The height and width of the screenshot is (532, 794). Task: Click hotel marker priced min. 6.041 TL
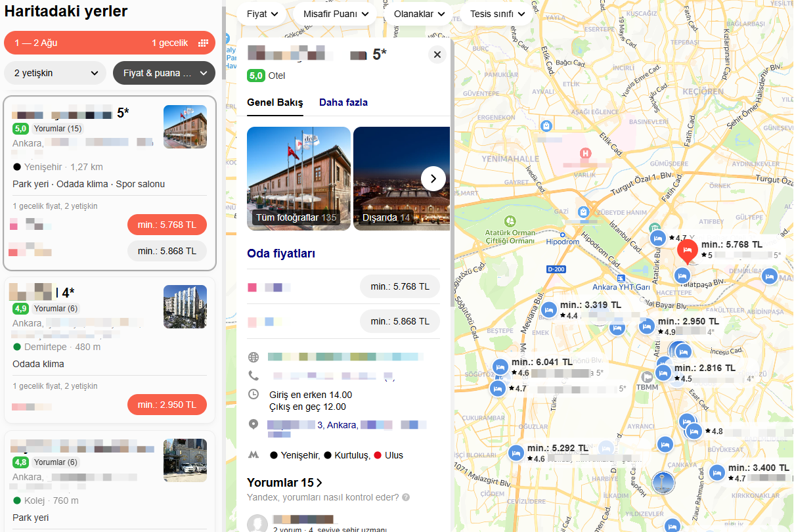point(500,366)
